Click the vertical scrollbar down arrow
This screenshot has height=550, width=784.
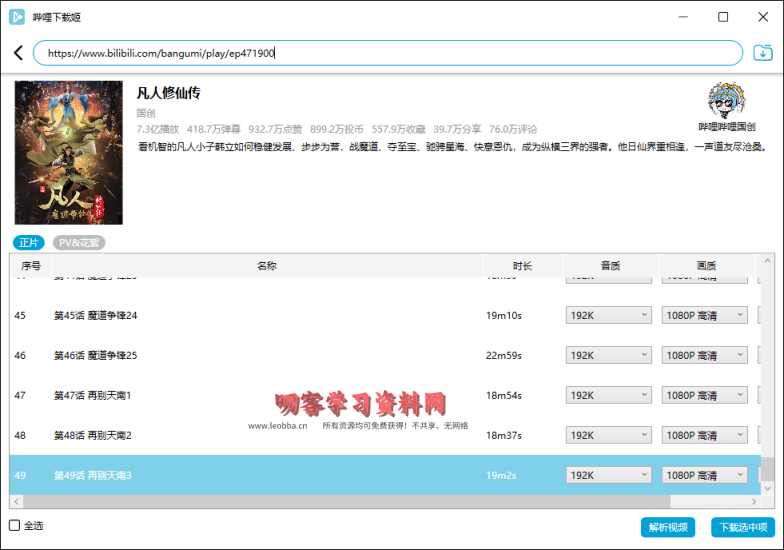pyautogui.click(x=768, y=488)
